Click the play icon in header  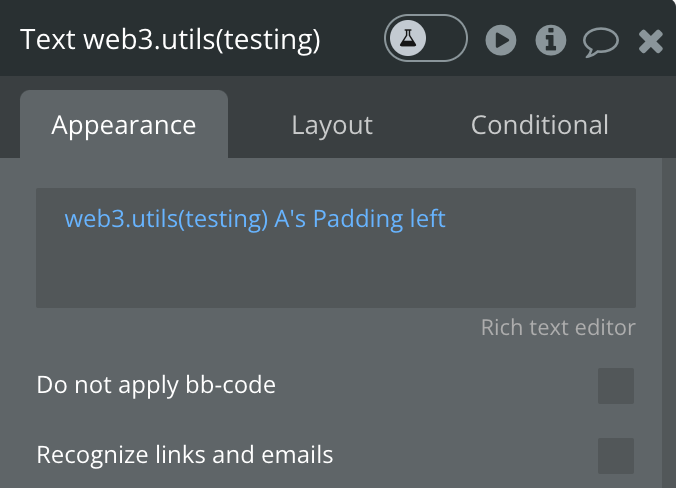coord(501,40)
